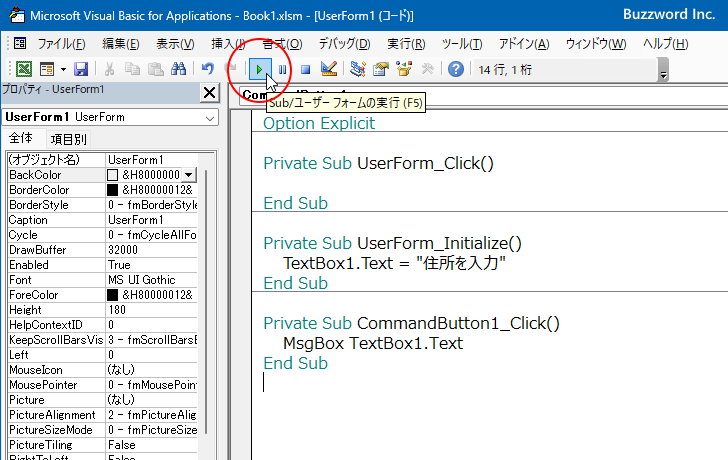Click the Break pause icon
Viewport: 728px width, 460px height.
(x=282, y=70)
